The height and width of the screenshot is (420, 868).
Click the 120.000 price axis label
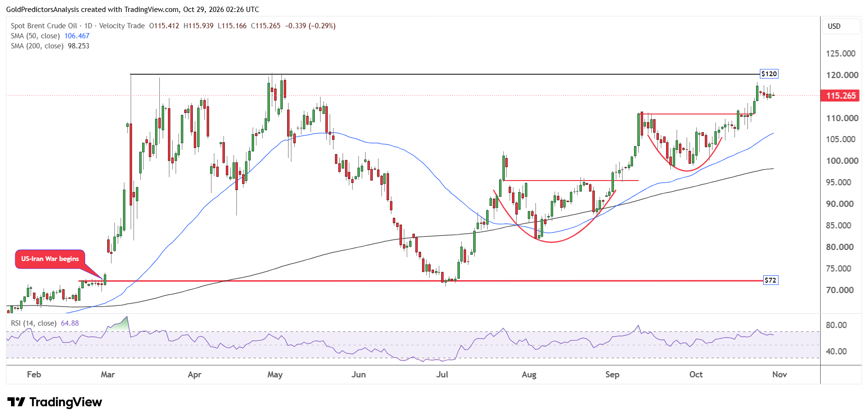pos(842,75)
